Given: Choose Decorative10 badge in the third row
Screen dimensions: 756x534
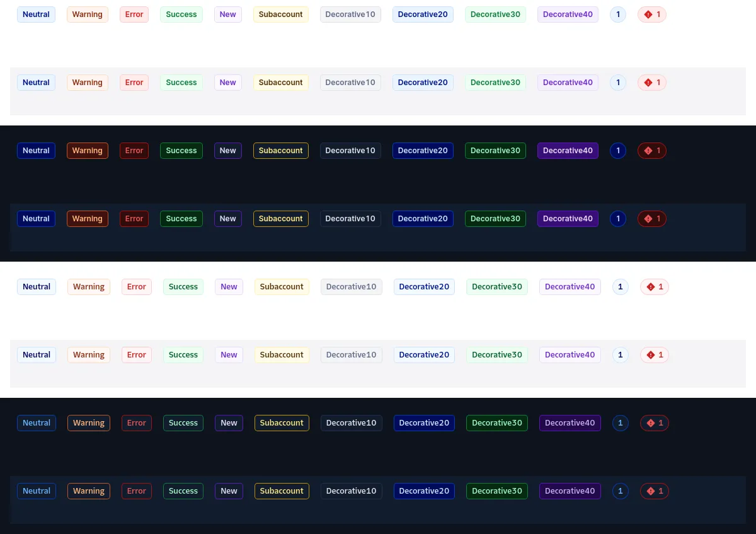Looking at the screenshot, I should pyautogui.click(x=350, y=151).
